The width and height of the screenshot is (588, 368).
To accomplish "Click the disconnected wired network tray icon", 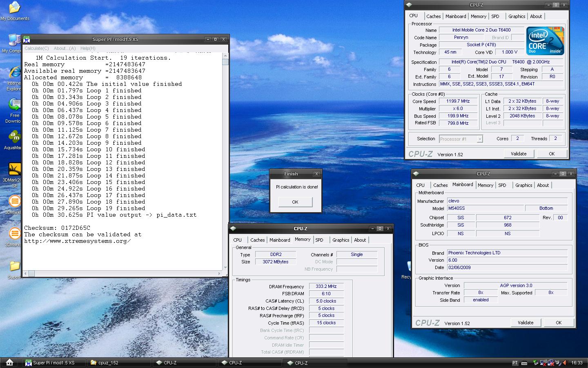I will point(551,363).
